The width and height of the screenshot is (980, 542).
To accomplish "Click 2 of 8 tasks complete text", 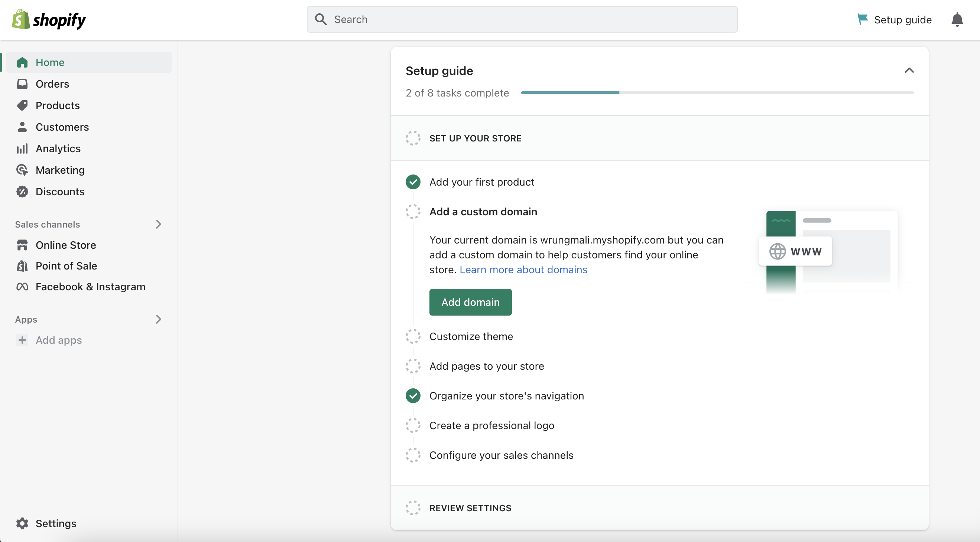I will tap(457, 93).
